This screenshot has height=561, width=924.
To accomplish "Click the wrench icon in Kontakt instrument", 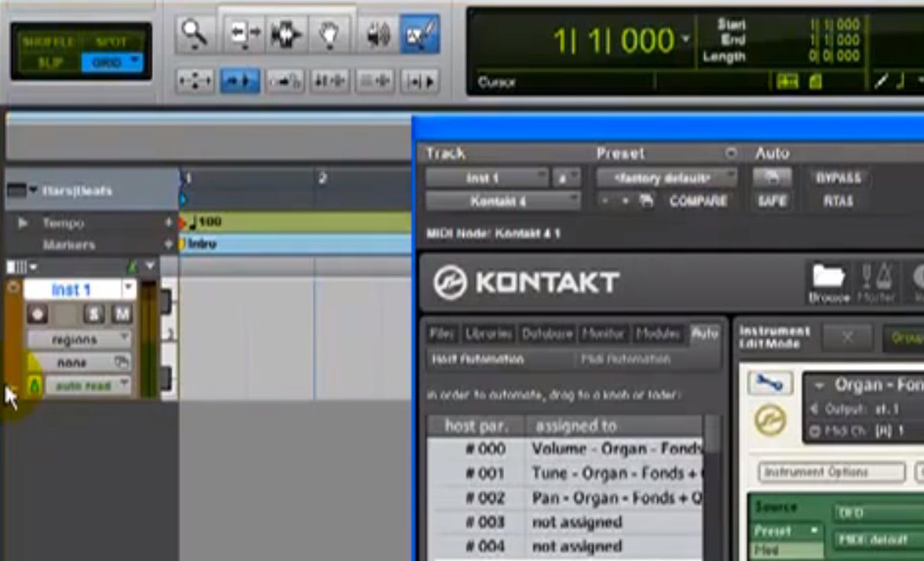I will pyautogui.click(x=769, y=384).
